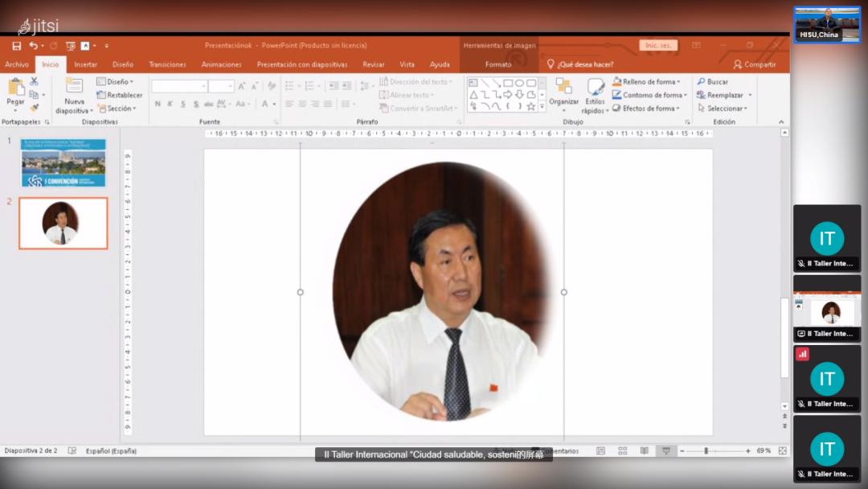The image size is (868, 489).
Task: Expand the Sección dropdown
Action: pos(117,109)
